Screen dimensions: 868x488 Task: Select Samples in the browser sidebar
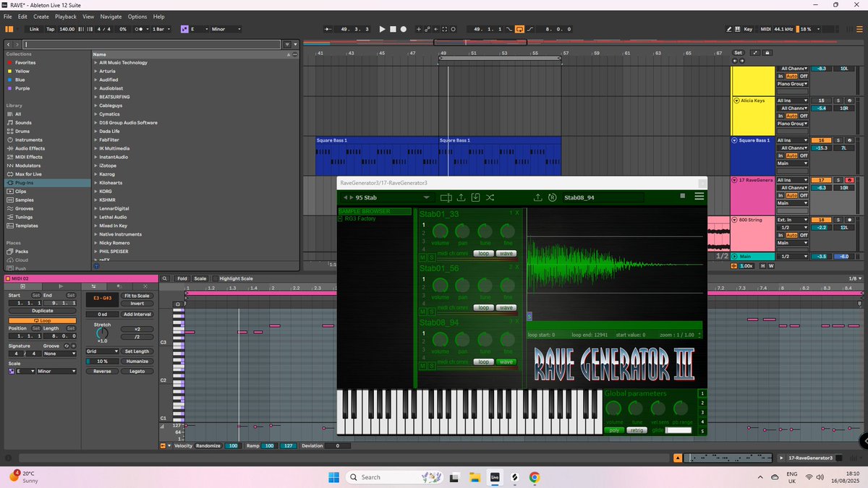(x=24, y=200)
